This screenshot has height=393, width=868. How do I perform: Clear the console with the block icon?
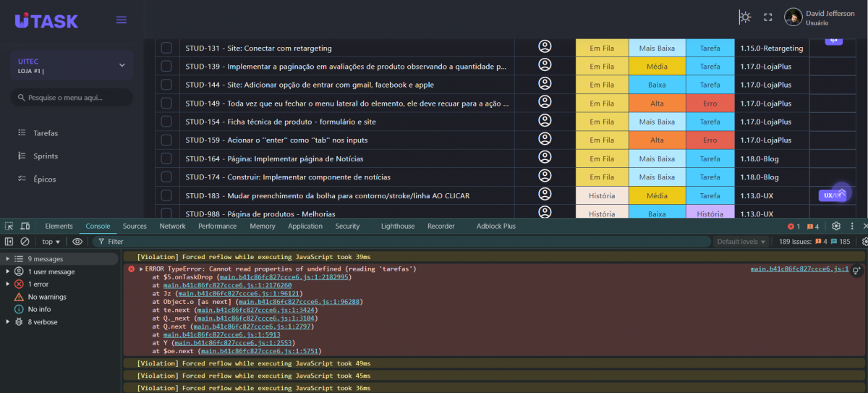pos(25,242)
